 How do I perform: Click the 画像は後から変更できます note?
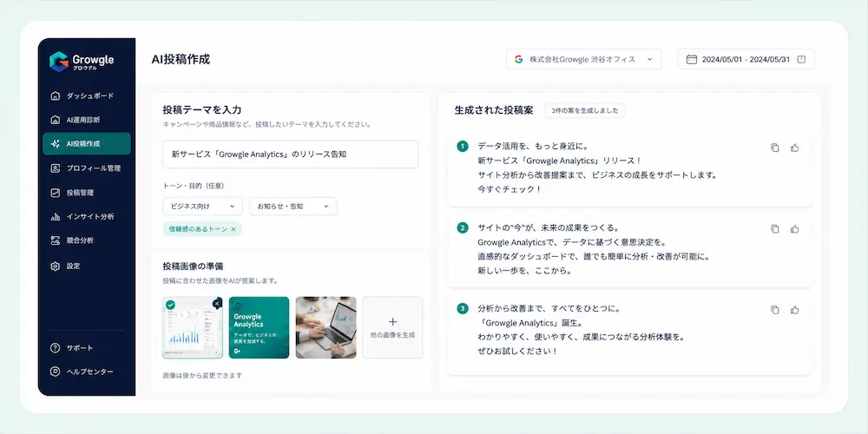coord(202,375)
